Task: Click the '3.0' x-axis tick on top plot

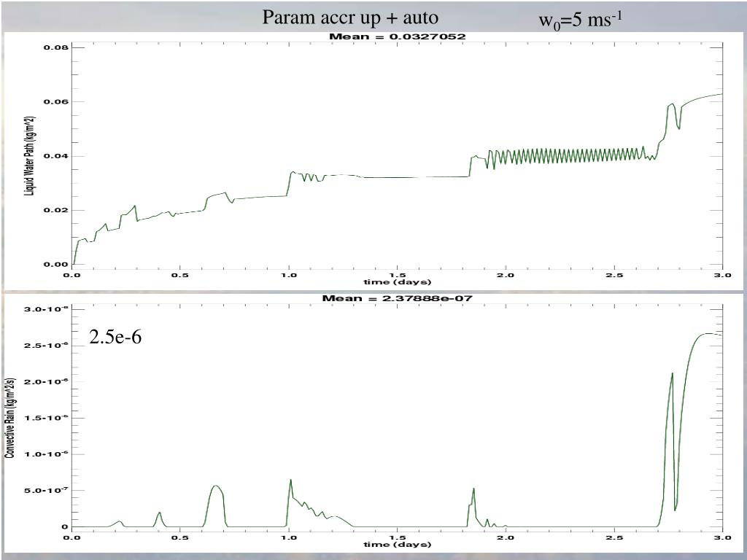Action: click(723, 275)
